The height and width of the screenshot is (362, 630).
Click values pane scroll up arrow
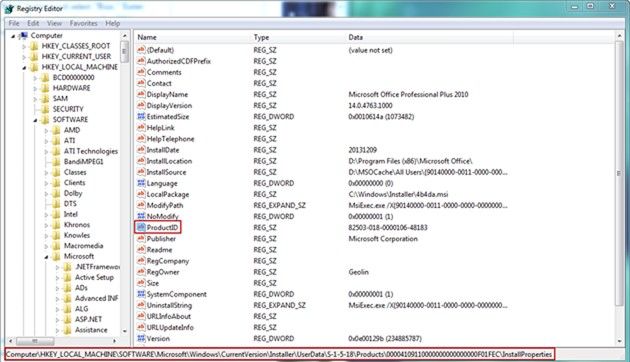pyautogui.click(x=619, y=36)
